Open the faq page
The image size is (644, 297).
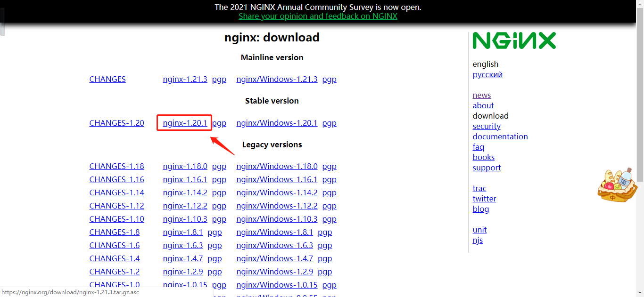pyautogui.click(x=479, y=147)
